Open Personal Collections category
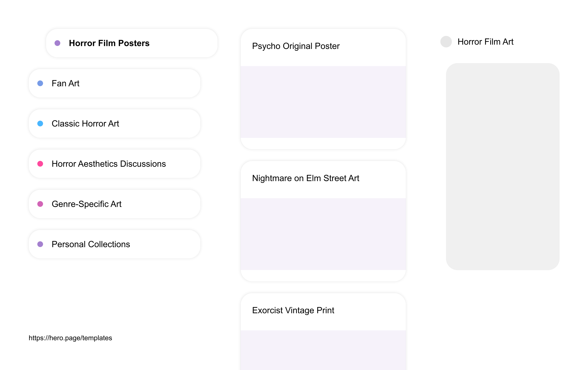 (x=115, y=244)
